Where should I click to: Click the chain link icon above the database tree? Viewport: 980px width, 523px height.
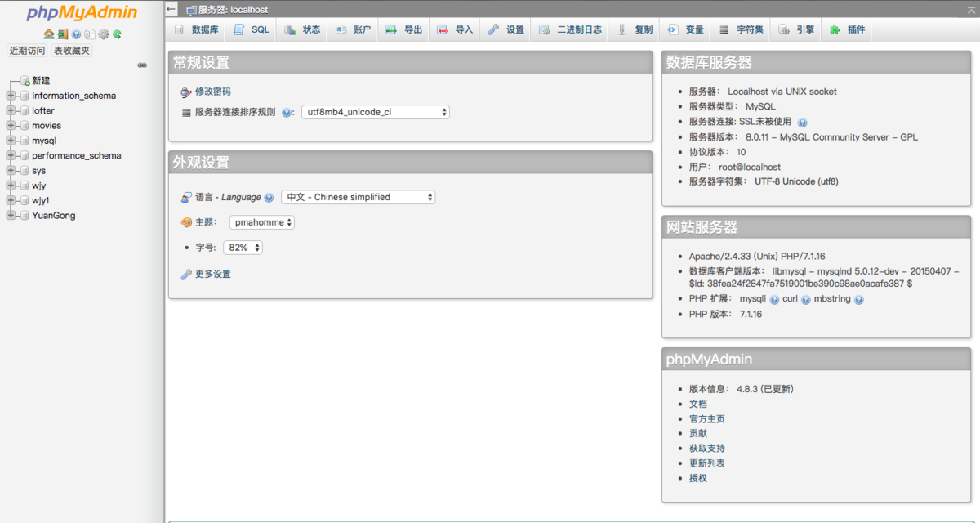pyautogui.click(x=142, y=65)
